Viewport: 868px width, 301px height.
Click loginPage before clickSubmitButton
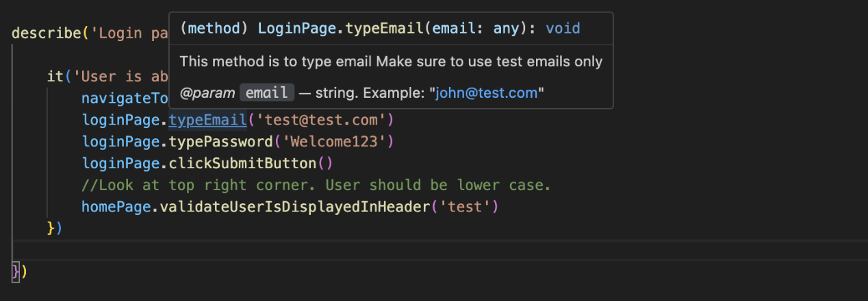coord(120,163)
